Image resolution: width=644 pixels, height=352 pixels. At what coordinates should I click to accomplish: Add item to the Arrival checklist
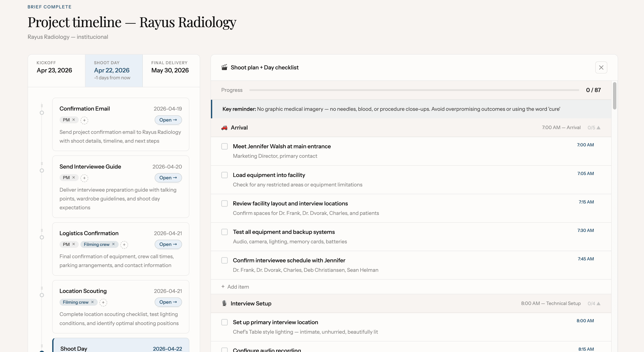pos(235,287)
